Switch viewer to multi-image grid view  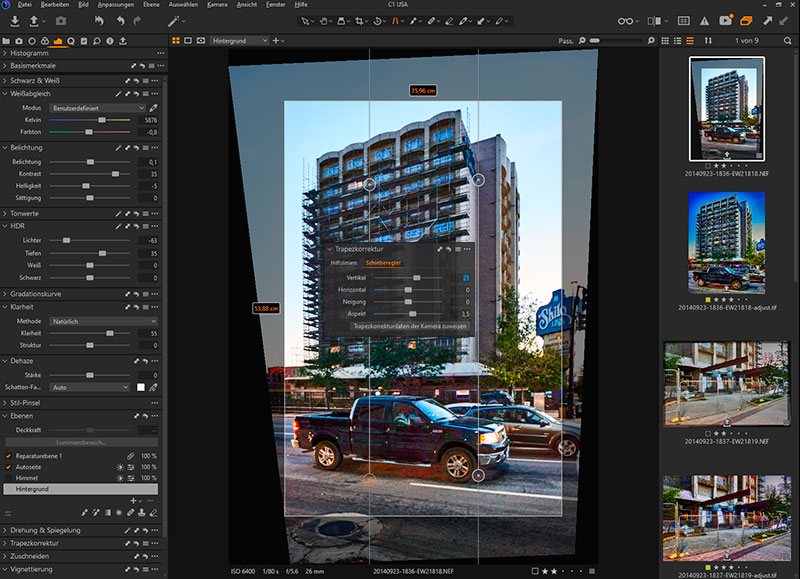coord(176,40)
